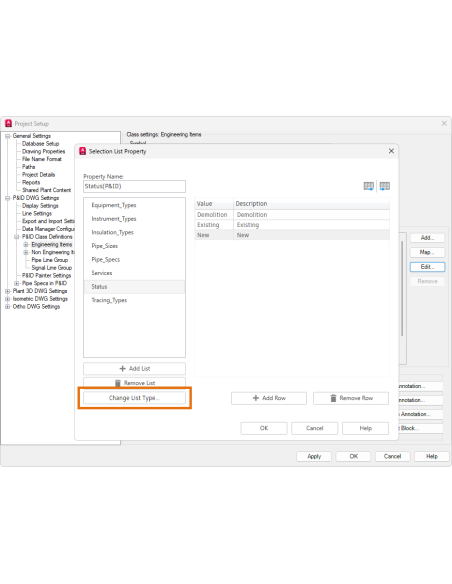This screenshot has width=452, height=584.
Task: Open Reports settings
Action: pos(31,182)
